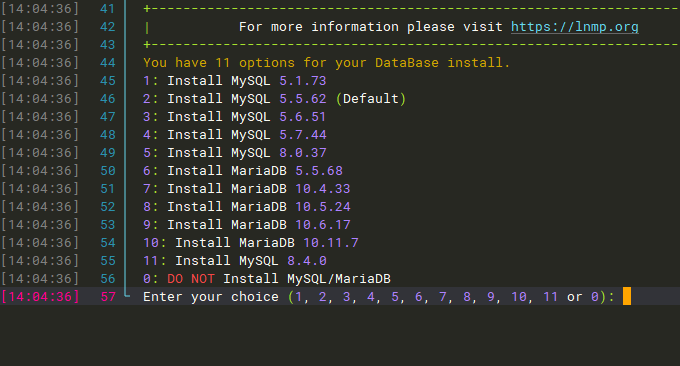Image resolution: width=680 pixels, height=366 pixels.
Task: Click line number 53 in the gutter
Action: pyautogui.click(x=108, y=225)
